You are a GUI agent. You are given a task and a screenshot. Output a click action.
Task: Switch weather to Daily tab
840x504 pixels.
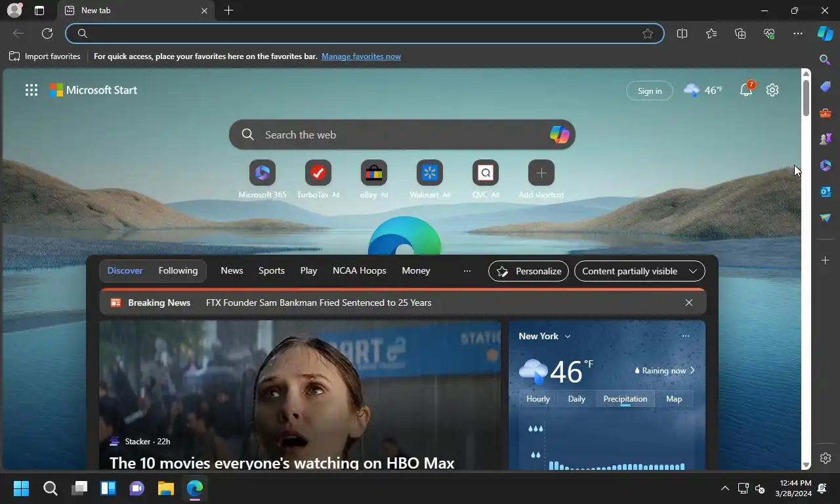pos(577,399)
